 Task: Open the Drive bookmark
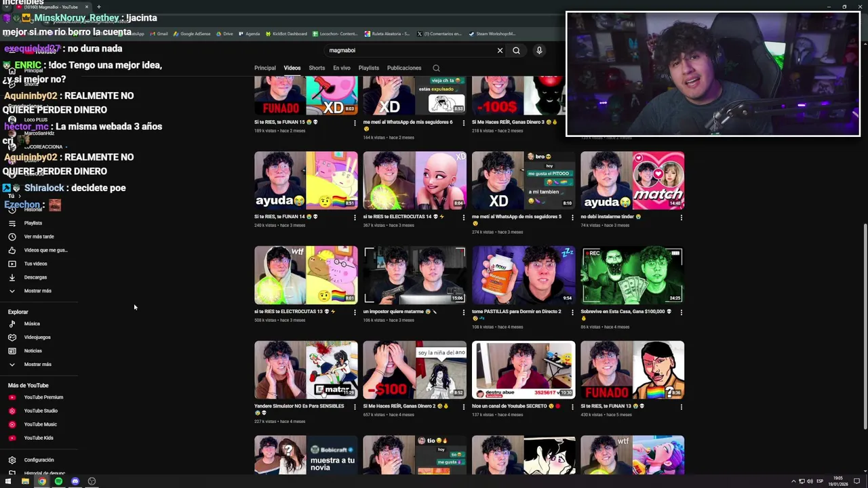224,34
